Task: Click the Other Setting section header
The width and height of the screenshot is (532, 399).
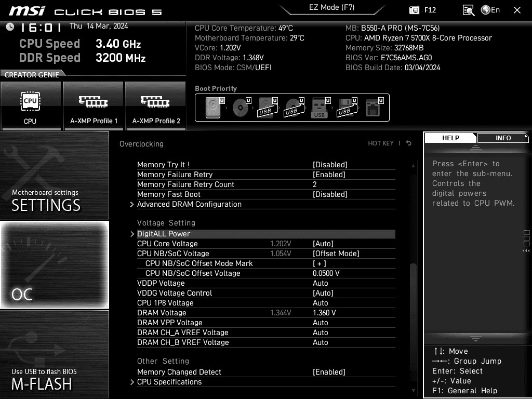Action: click(x=163, y=361)
